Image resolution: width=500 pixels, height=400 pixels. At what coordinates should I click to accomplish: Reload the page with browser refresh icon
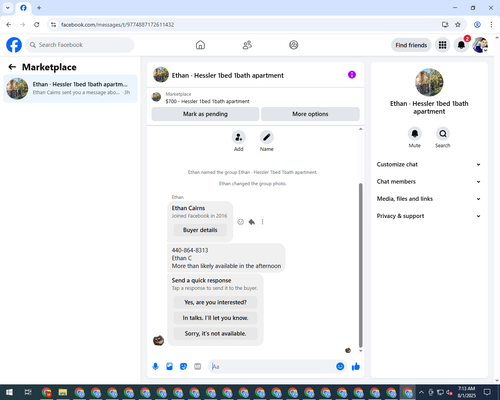(37, 25)
